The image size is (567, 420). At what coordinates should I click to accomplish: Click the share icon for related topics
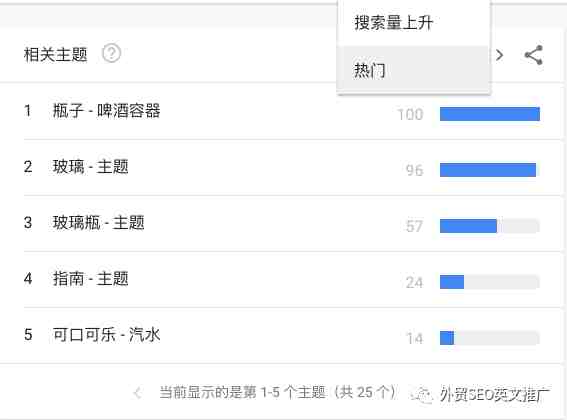534,55
